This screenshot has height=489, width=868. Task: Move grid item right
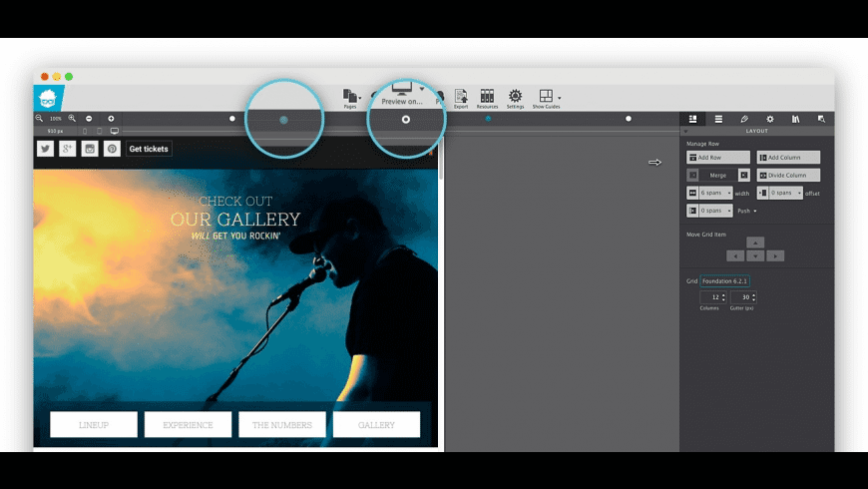click(x=775, y=255)
